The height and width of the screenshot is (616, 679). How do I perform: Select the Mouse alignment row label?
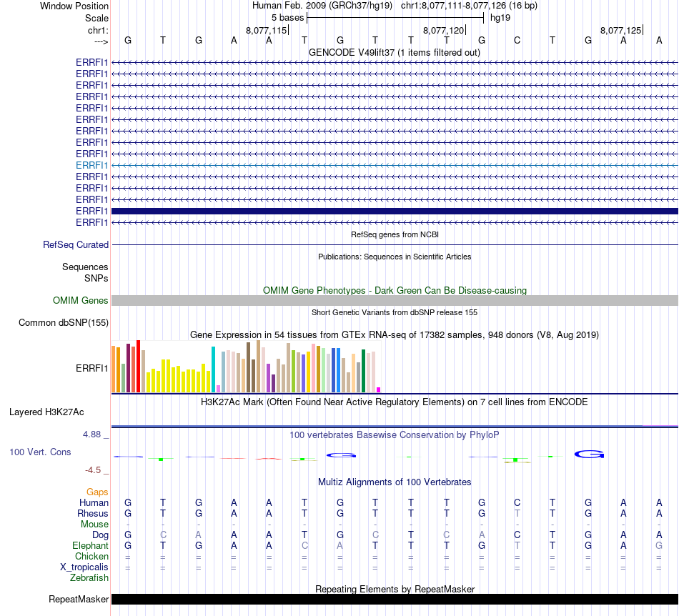pos(94,525)
